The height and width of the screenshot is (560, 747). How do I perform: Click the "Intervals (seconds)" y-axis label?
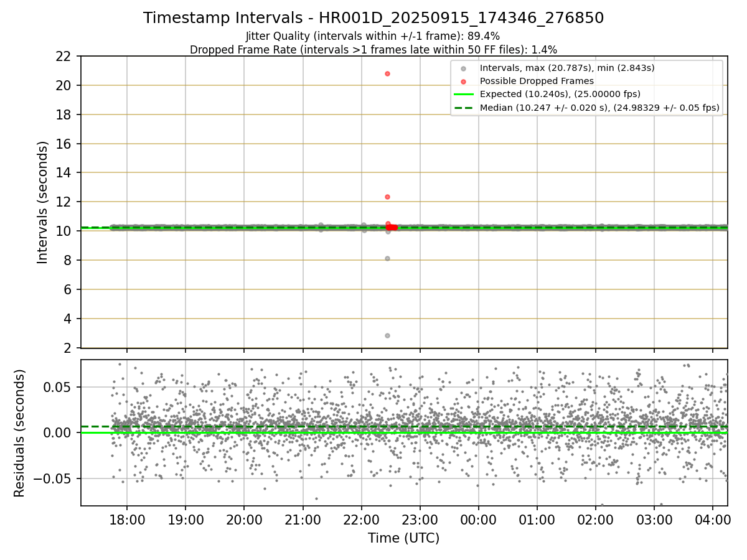click(42, 202)
